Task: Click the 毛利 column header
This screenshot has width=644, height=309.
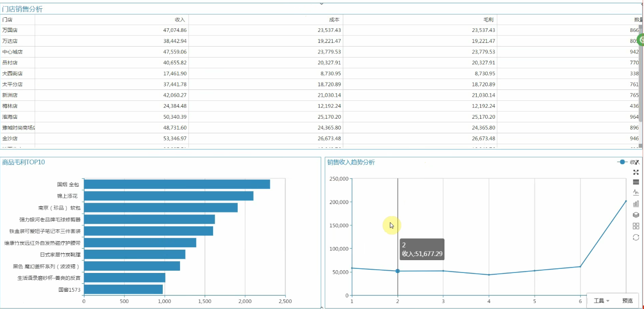Action: (488, 20)
